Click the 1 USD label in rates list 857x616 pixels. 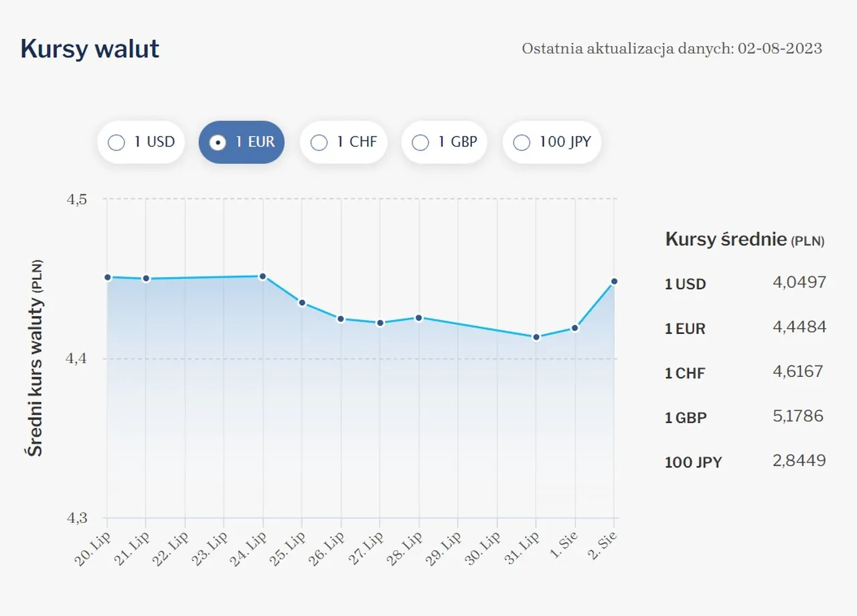click(685, 284)
